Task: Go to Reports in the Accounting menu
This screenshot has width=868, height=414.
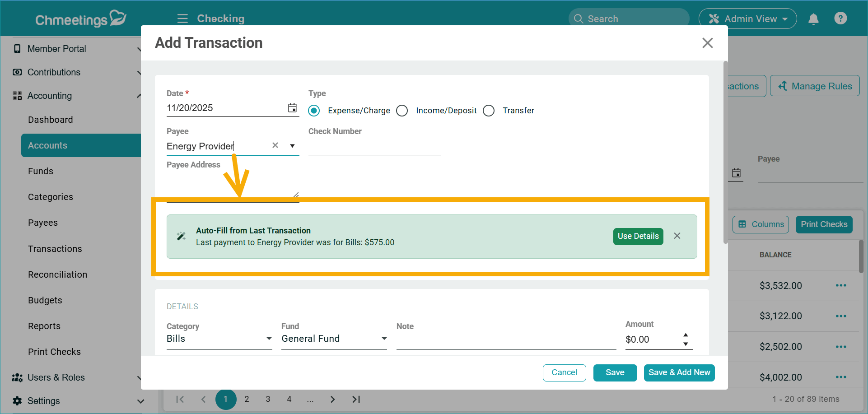Action: 44,326
